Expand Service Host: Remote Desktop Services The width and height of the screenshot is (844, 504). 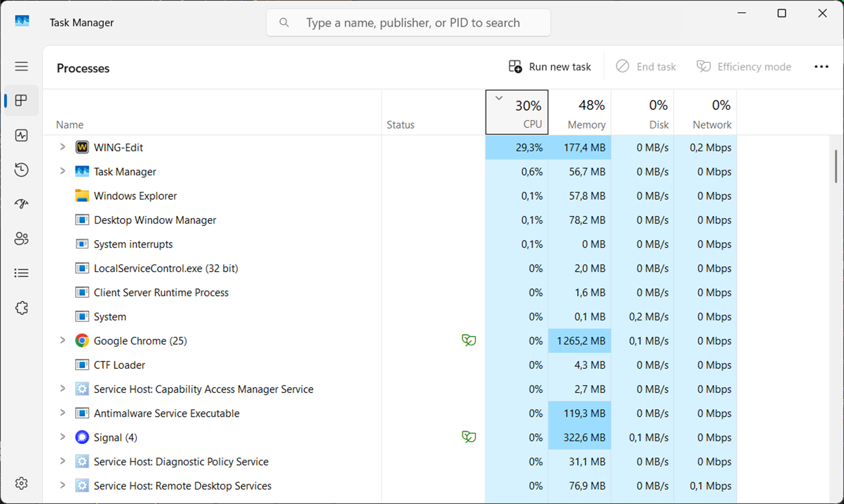pos(62,485)
